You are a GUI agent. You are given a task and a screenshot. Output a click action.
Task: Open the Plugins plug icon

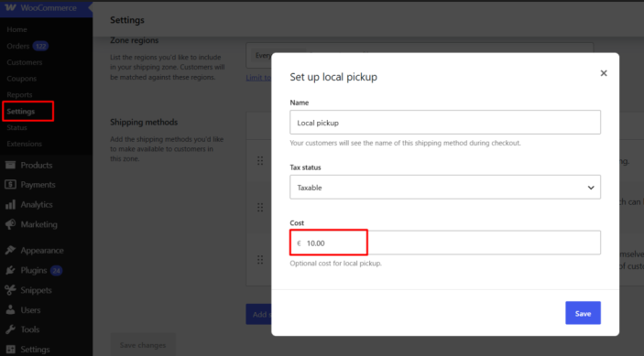pos(10,270)
